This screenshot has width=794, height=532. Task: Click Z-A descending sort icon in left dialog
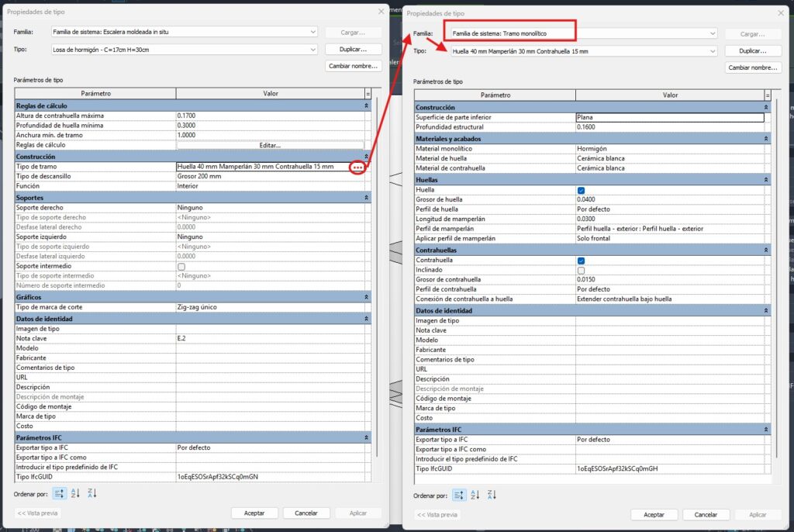pos(91,493)
